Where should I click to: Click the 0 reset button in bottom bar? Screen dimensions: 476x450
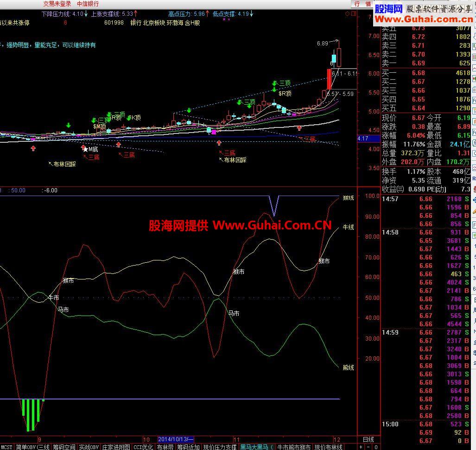(x=376, y=447)
